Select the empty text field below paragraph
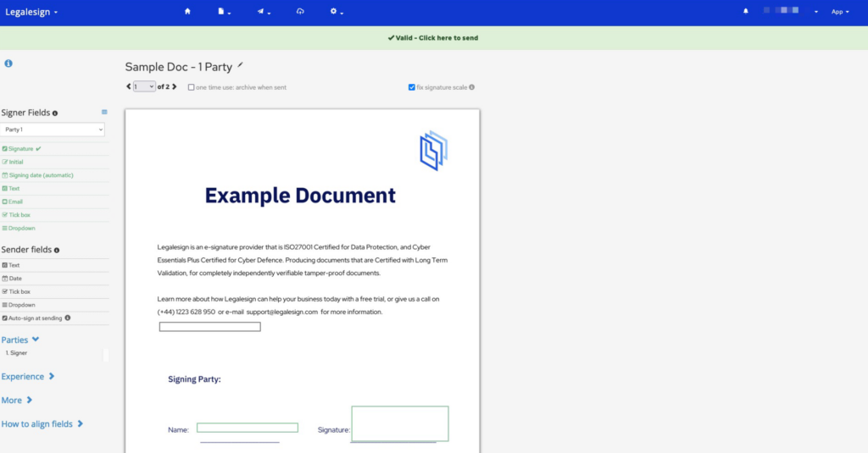This screenshot has height=453, width=868. pyautogui.click(x=210, y=327)
